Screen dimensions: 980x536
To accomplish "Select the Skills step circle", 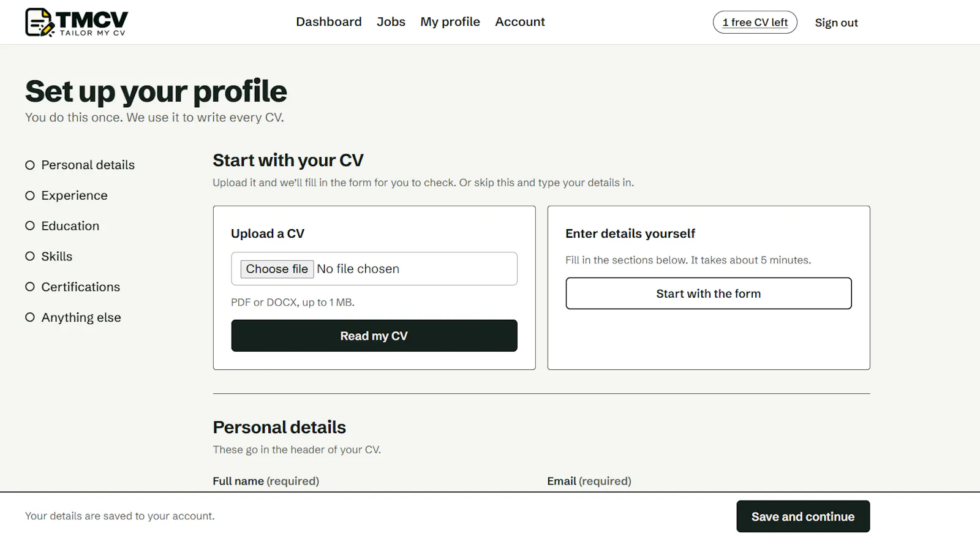I will (30, 257).
